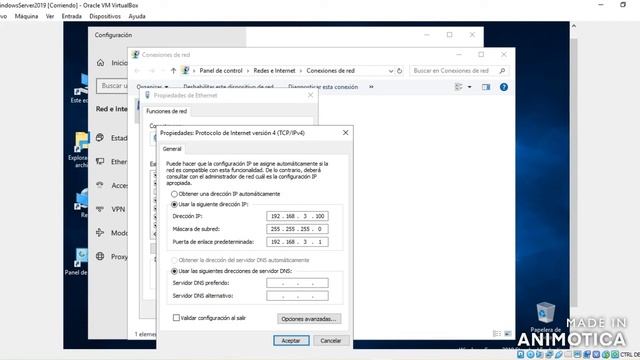Select the Funciones de red tab

[x=167, y=111]
